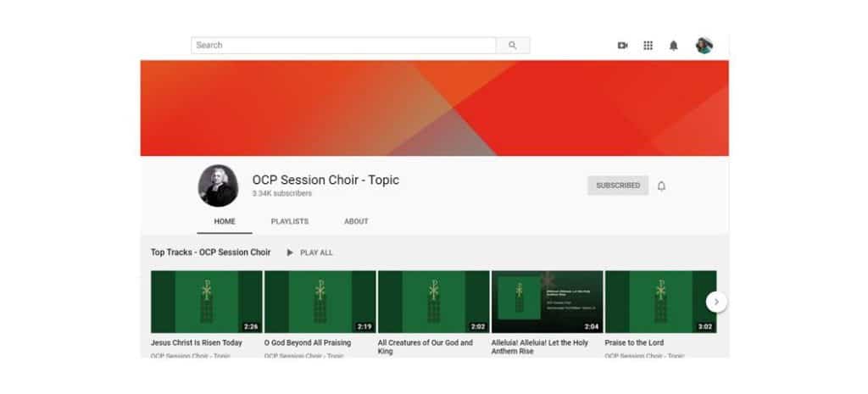Open the create video camera icon

(x=622, y=46)
